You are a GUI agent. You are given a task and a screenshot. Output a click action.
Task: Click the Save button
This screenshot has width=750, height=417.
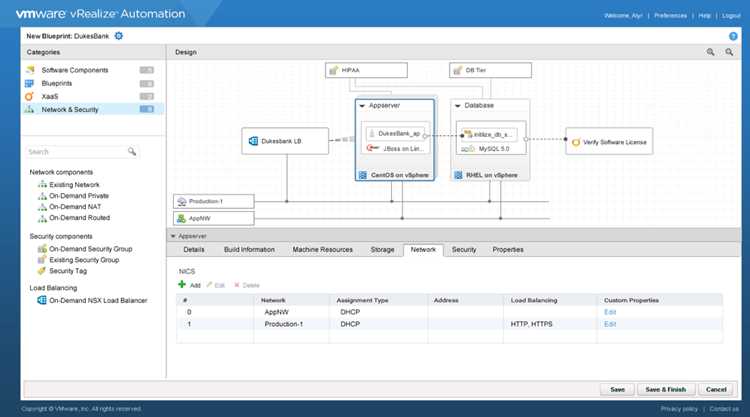[618, 390]
